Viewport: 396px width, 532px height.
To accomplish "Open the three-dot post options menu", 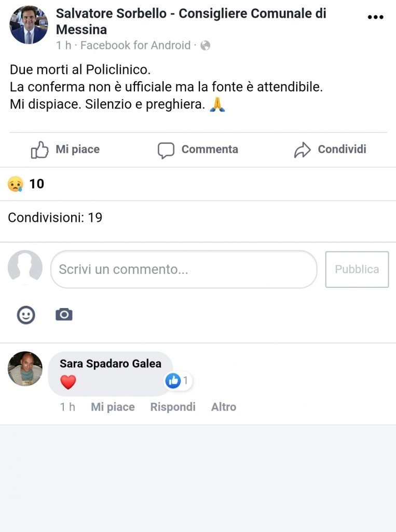I will coord(375,17).
